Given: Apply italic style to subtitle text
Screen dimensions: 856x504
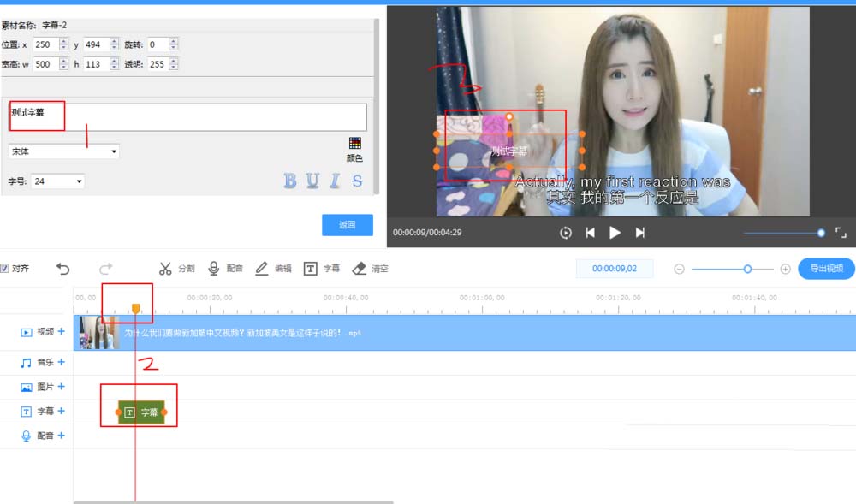Looking at the screenshot, I should pos(333,181).
